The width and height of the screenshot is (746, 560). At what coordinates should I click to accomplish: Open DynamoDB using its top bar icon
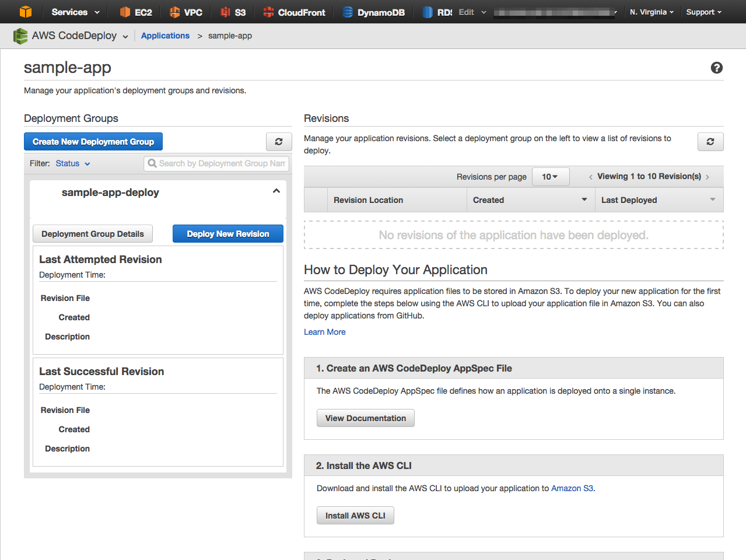[x=374, y=12]
